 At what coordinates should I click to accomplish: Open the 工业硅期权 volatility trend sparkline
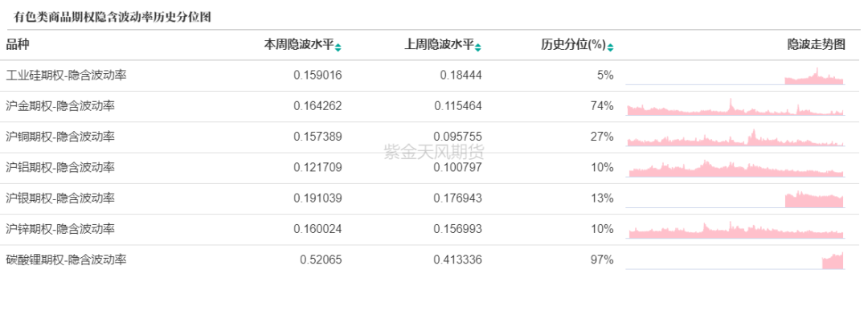(x=735, y=76)
